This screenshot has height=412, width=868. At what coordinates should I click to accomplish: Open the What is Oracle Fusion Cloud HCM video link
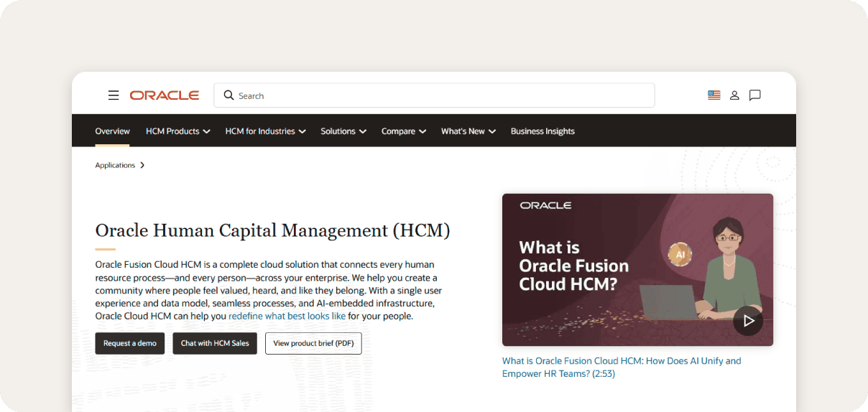[622, 367]
